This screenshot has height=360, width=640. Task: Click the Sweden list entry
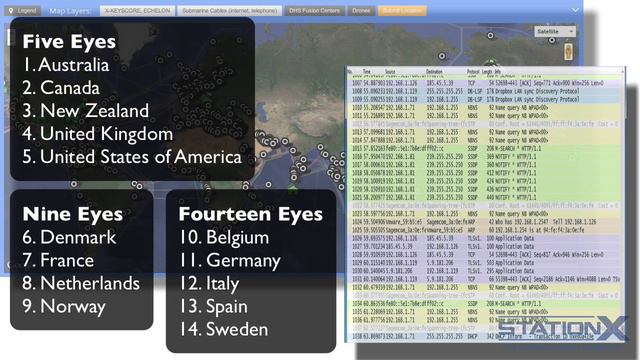coord(224,329)
